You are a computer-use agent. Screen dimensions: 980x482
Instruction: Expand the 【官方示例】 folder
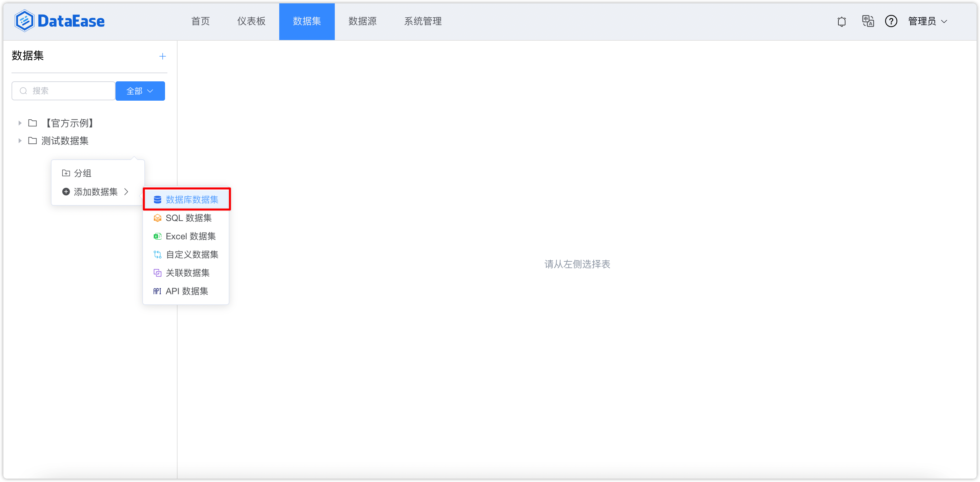pyautogui.click(x=20, y=123)
